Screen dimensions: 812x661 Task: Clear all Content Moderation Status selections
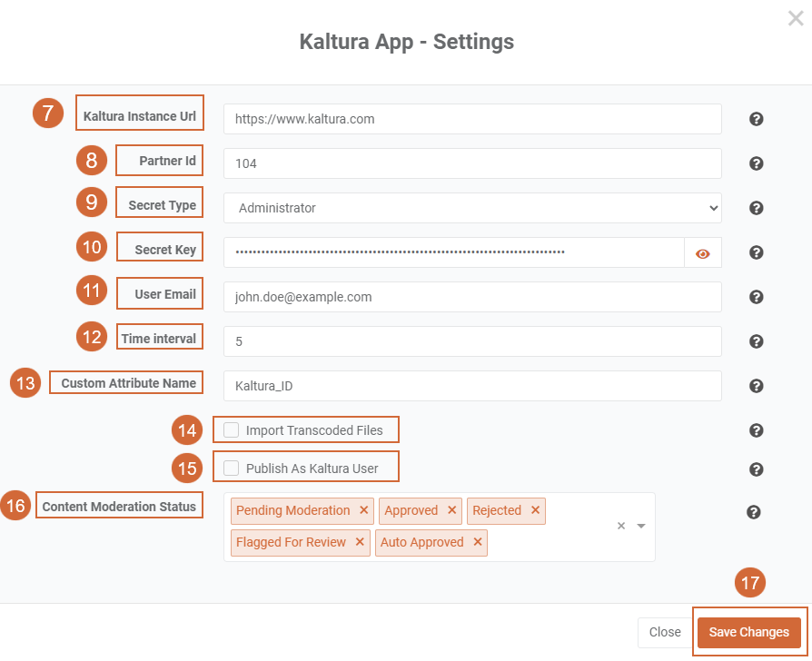point(621,526)
